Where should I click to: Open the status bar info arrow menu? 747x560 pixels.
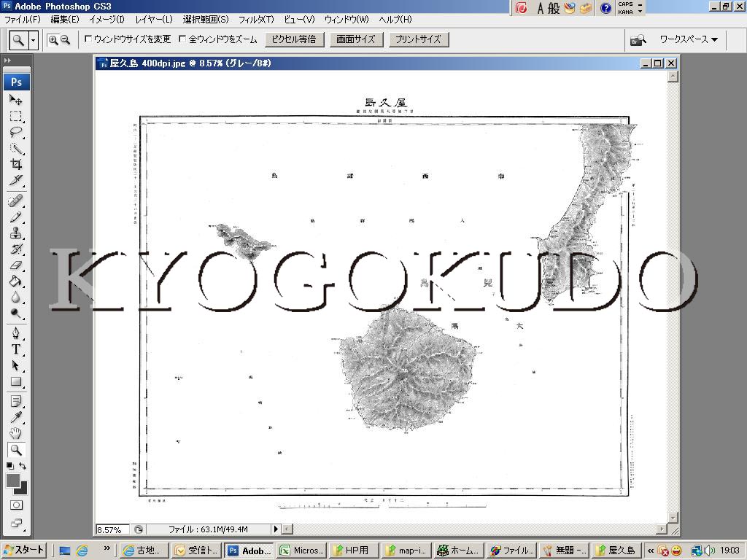(x=275, y=529)
